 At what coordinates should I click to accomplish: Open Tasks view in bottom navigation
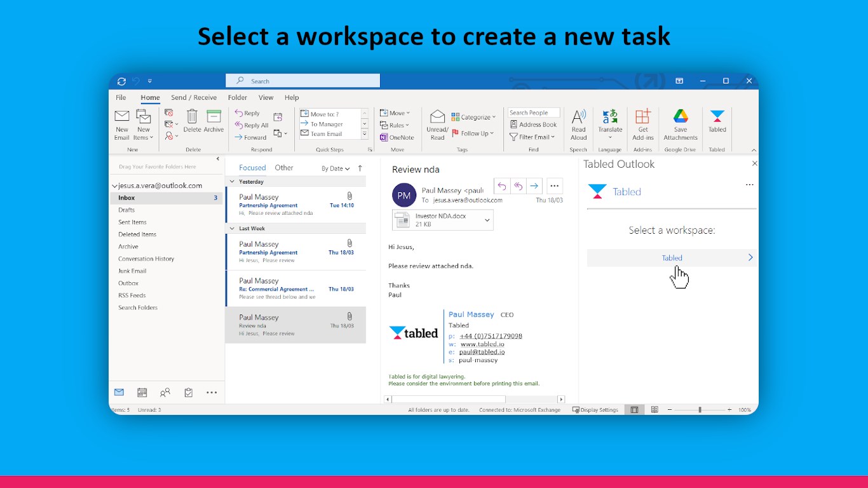(x=189, y=393)
